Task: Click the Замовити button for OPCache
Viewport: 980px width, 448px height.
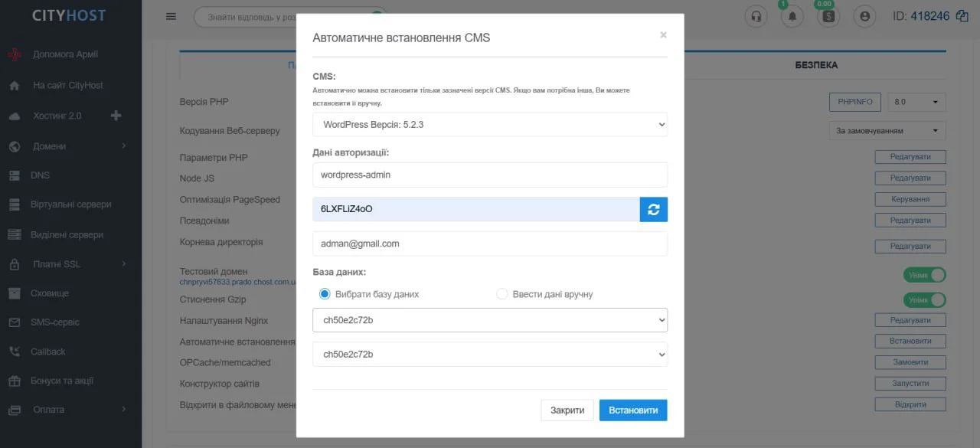Action: (x=910, y=362)
